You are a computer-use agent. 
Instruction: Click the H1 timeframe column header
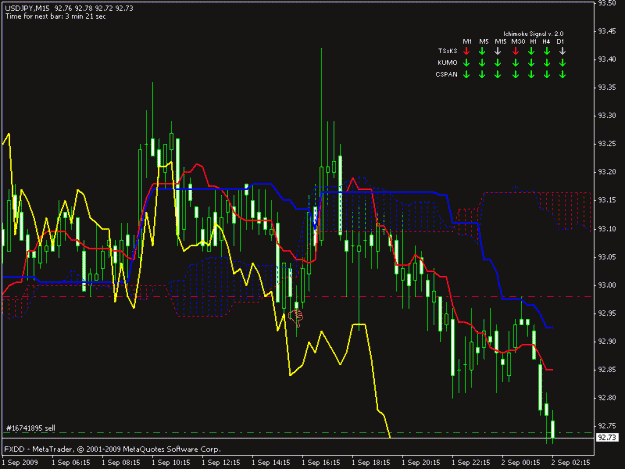(x=533, y=41)
